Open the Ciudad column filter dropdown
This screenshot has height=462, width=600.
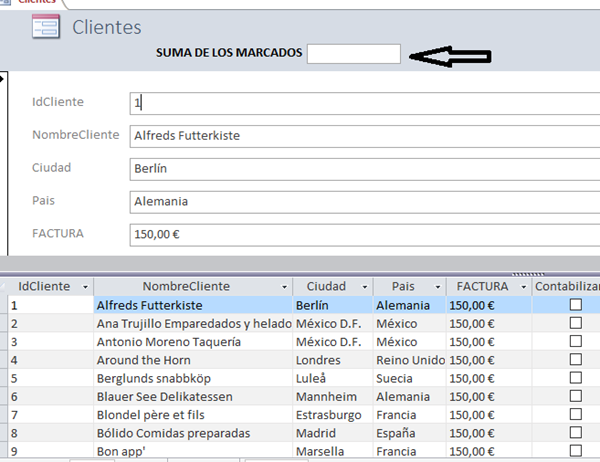pos(364,287)
